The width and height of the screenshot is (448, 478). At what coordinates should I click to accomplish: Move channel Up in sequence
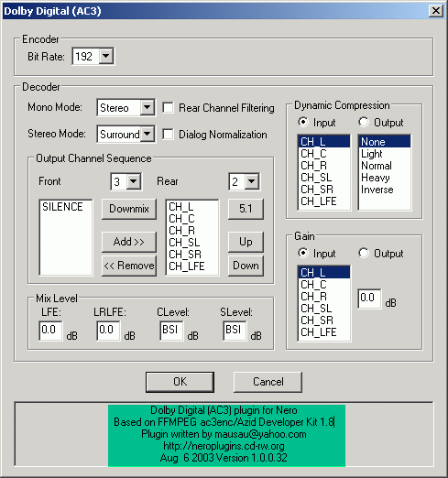point(246,242)
